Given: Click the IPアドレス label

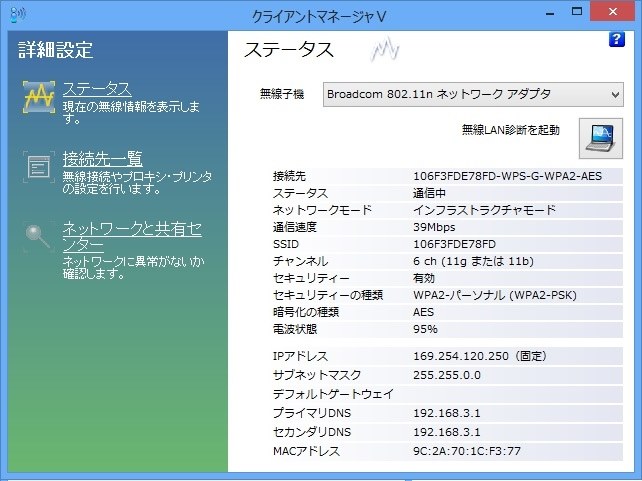Looking at the screenshot, I should [x=301, y=356].
